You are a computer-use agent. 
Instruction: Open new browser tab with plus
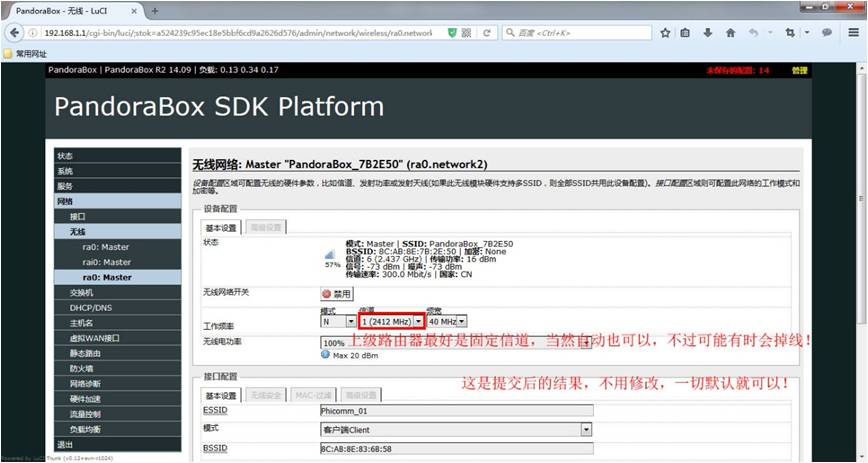click(x=155, y=11)
